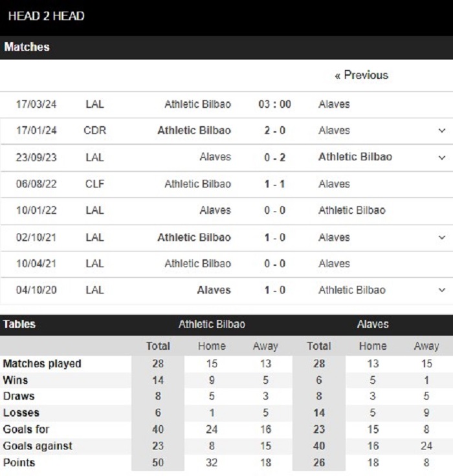Click the Athletic Bilbao tables column header
Viewport: 453px width, 476px height.
tap(212, 324)
